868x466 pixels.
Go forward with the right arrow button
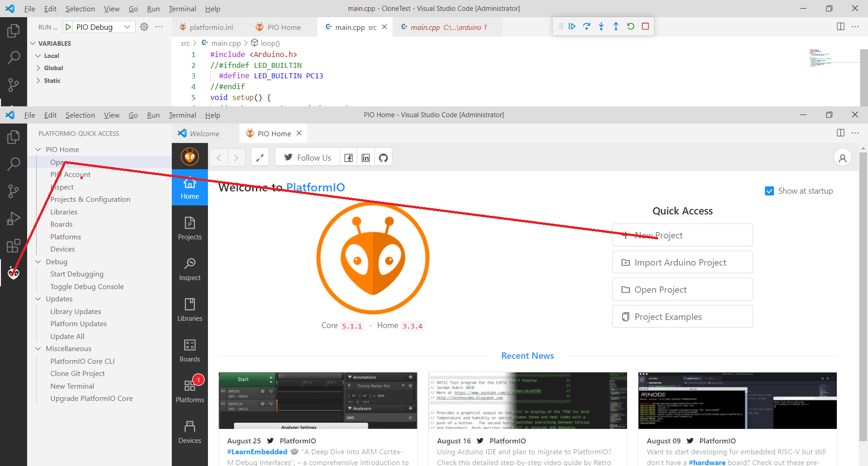pos(236,157)
